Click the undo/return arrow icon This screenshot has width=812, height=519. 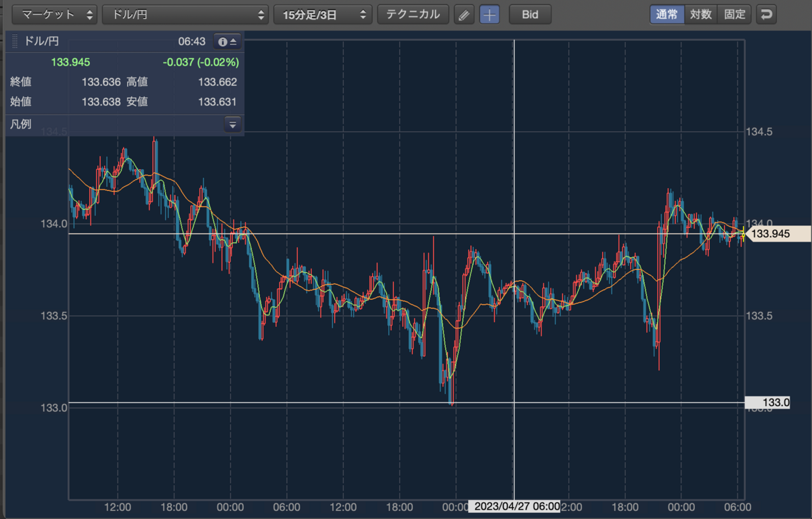766,14
